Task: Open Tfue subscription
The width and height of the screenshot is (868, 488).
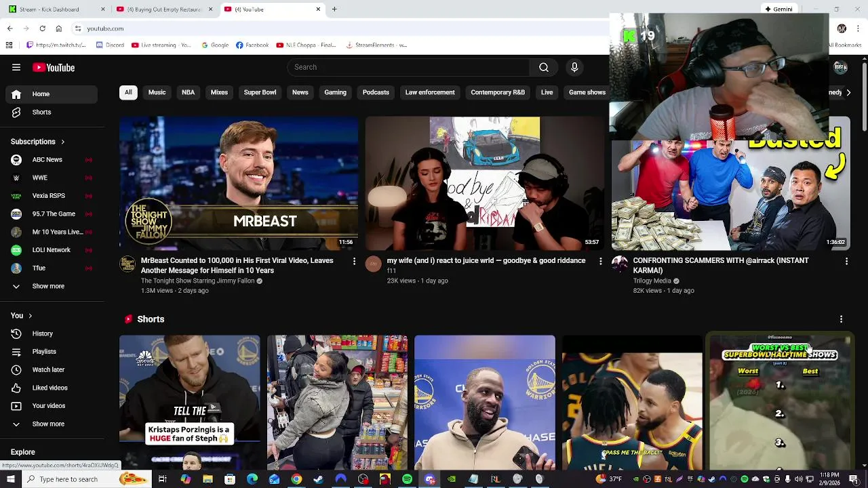Action: (52, 268)
